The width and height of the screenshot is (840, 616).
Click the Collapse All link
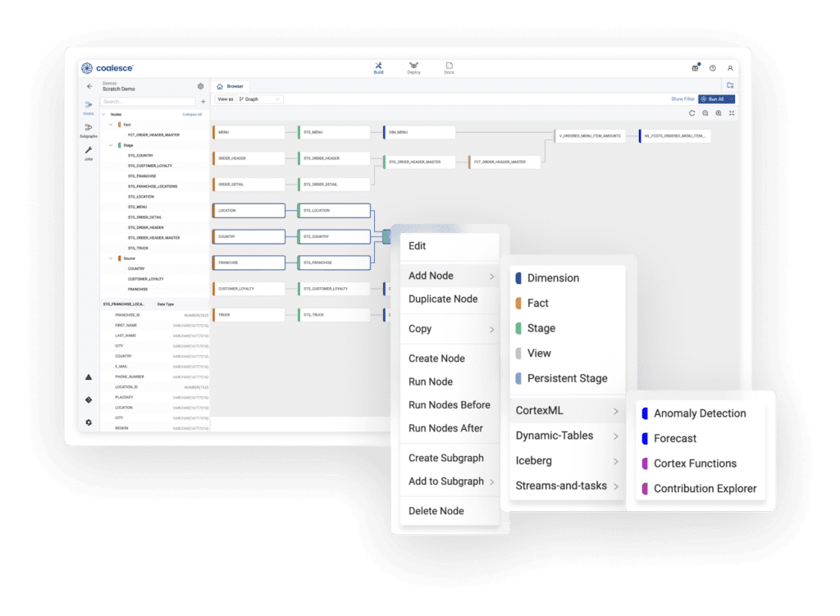(192, 114)
